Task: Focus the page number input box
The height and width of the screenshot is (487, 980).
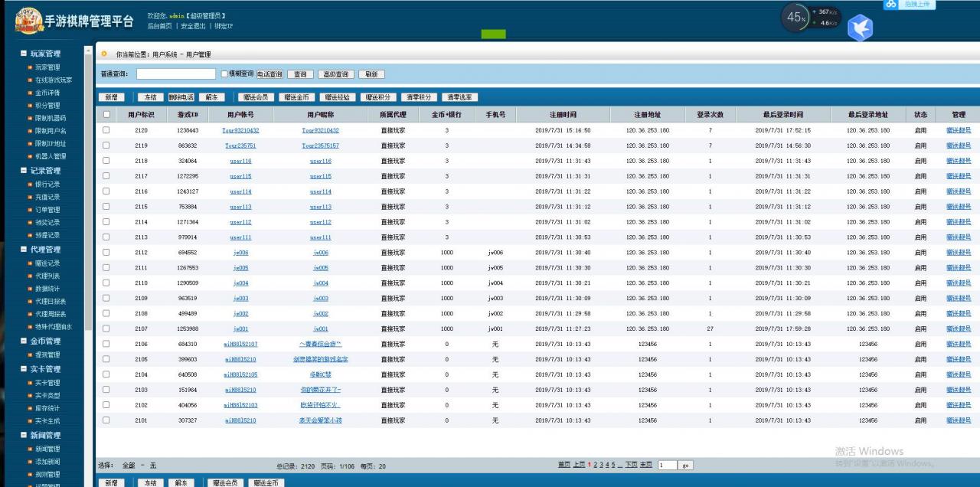Action: pos(666,465)
